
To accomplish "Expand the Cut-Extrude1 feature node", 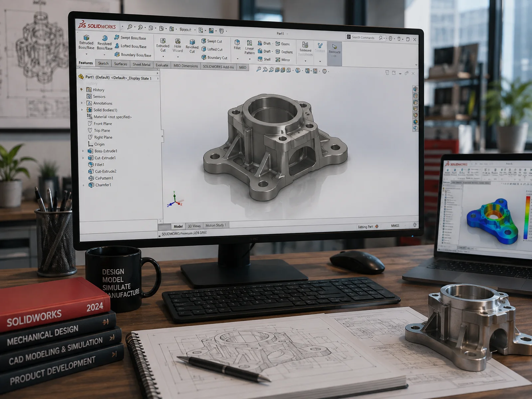I will coord(83,158).
